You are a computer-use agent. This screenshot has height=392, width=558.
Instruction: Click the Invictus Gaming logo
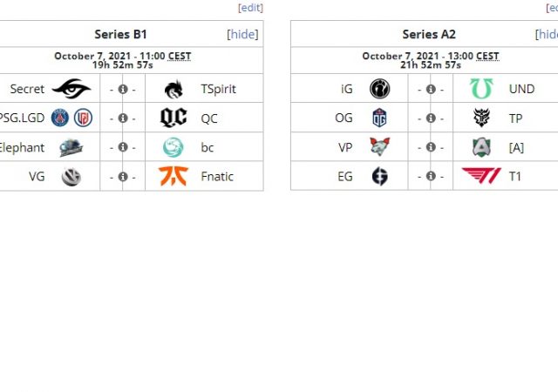pyautogui.click(x=379, y=89)
